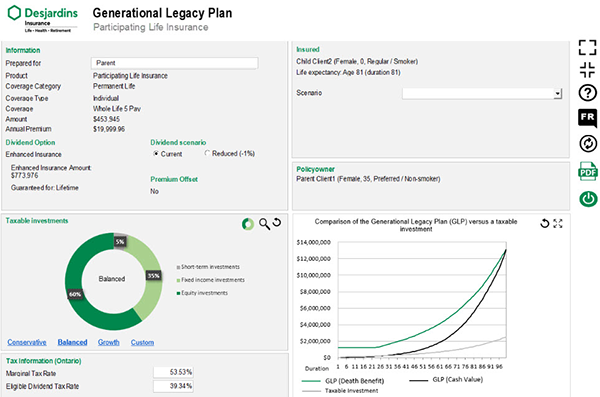Click the Marginal Tax Rate field

tap(173, 372)
